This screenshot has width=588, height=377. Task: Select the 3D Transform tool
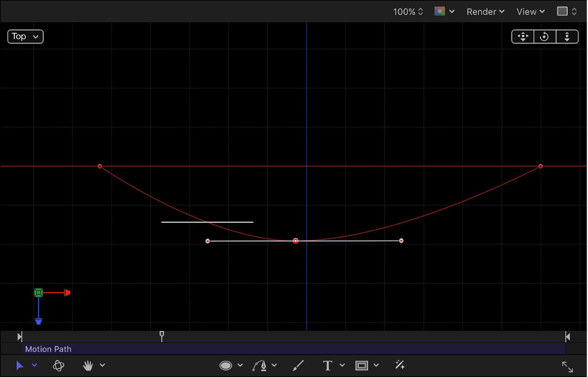click(x=58, y=365)
